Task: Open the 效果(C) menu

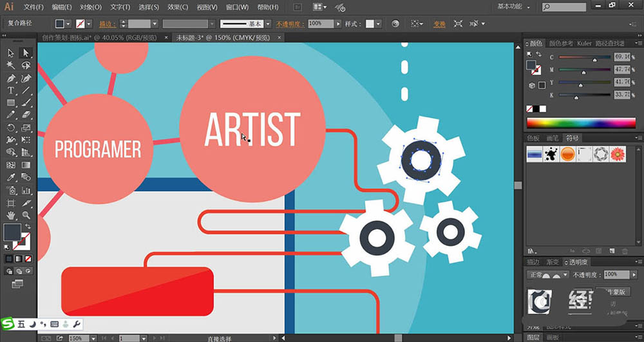Action: click(178, 7)
